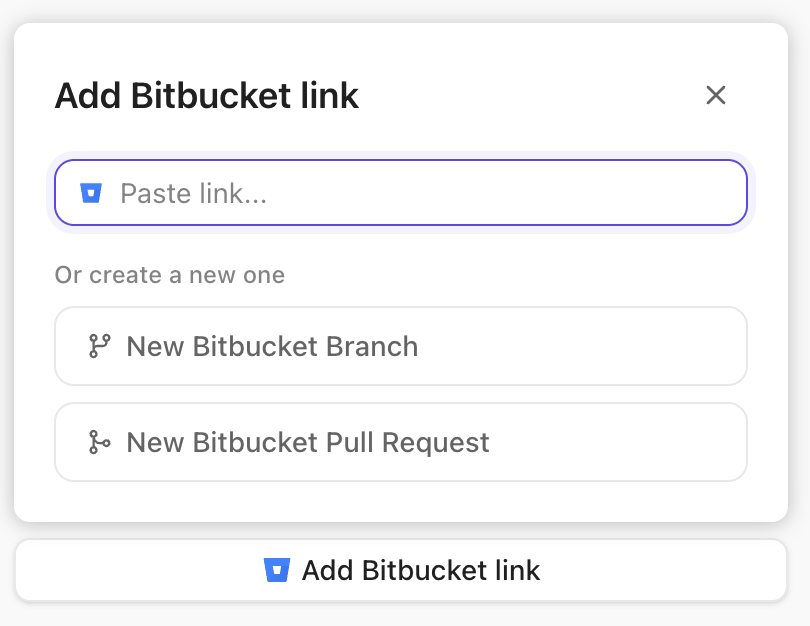Click the Or create a new one label

pos(170,275)
